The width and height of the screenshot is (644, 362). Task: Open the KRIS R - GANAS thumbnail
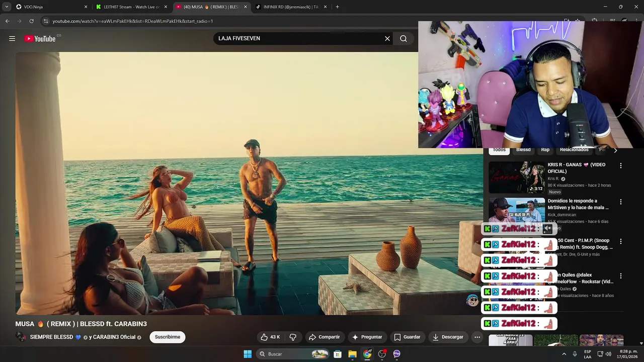[517, 177]
